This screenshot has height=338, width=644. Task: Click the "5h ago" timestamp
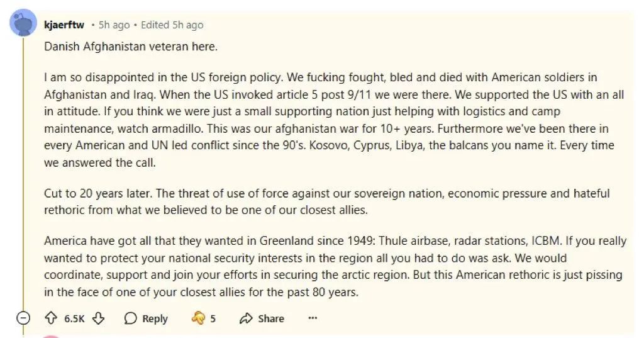click(x=114, y=25)
